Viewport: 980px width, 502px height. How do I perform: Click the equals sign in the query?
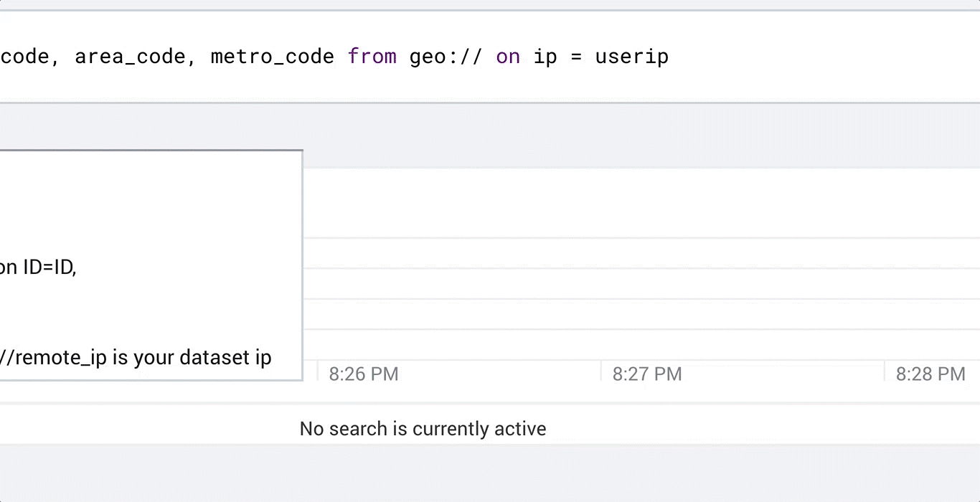(x=576, y=57)
